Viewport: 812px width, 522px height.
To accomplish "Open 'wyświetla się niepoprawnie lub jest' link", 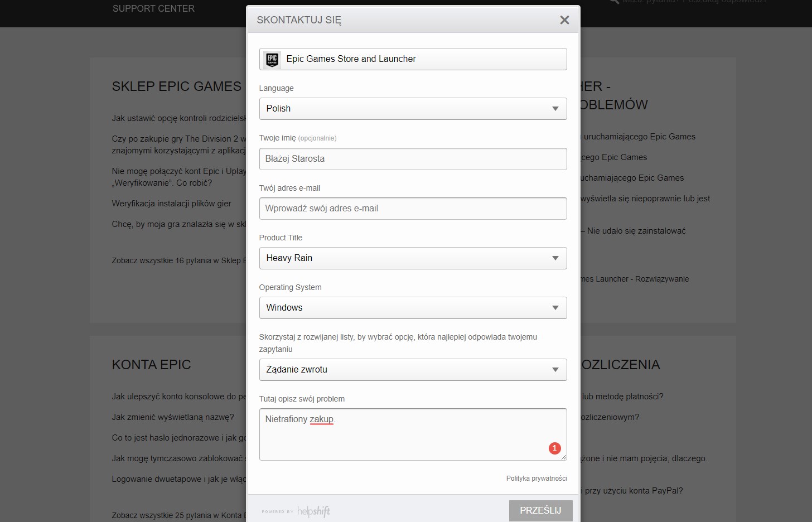I will (645, 199).
